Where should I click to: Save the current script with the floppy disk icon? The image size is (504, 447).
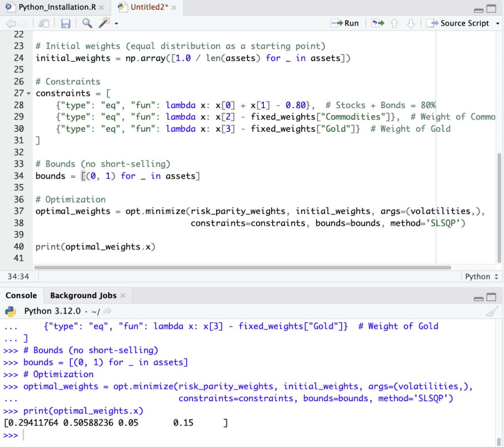point(65,23)
